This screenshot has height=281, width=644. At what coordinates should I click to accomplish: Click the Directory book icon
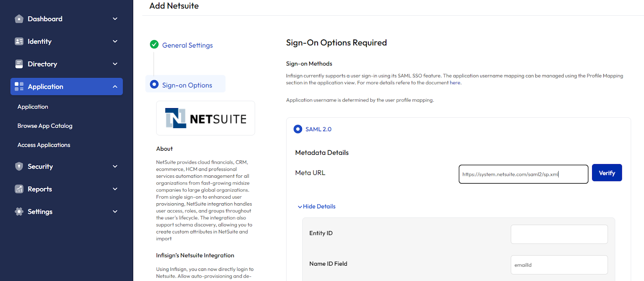tap(19, 64)
